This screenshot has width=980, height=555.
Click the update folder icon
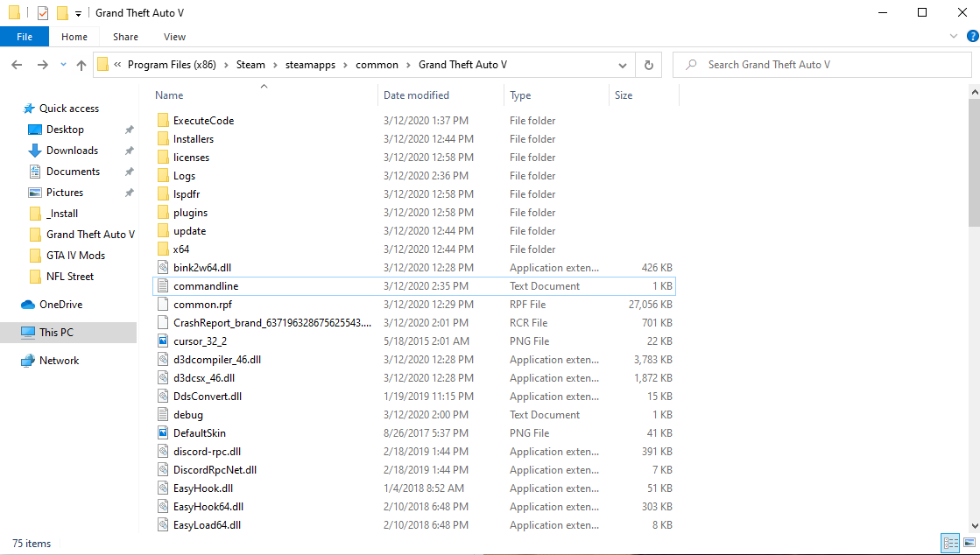163,231
